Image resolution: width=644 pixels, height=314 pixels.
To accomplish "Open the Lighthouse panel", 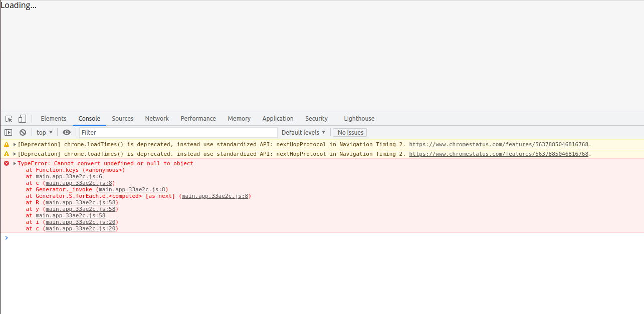I will [x=359, y=118].
